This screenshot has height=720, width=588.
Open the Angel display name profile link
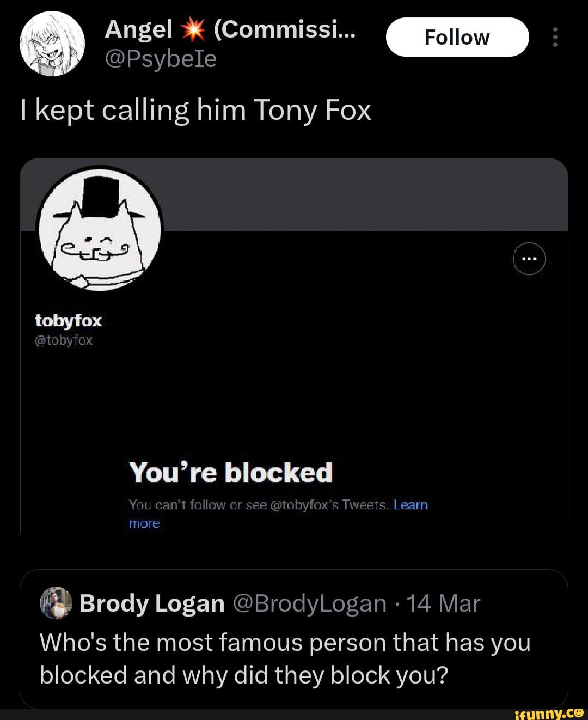[138, 29]
